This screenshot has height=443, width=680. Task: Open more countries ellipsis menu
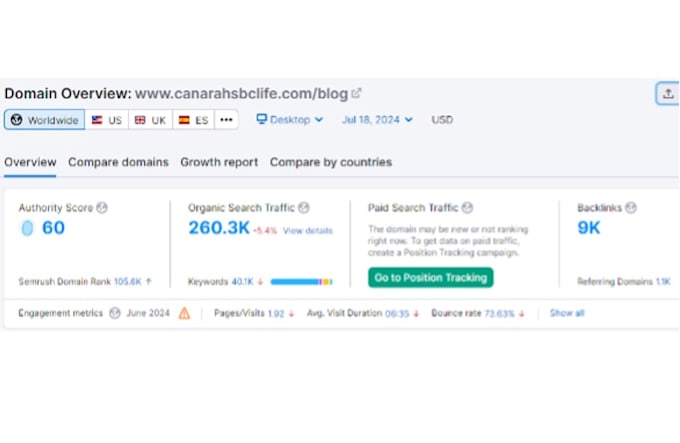(x=226, y=120)
